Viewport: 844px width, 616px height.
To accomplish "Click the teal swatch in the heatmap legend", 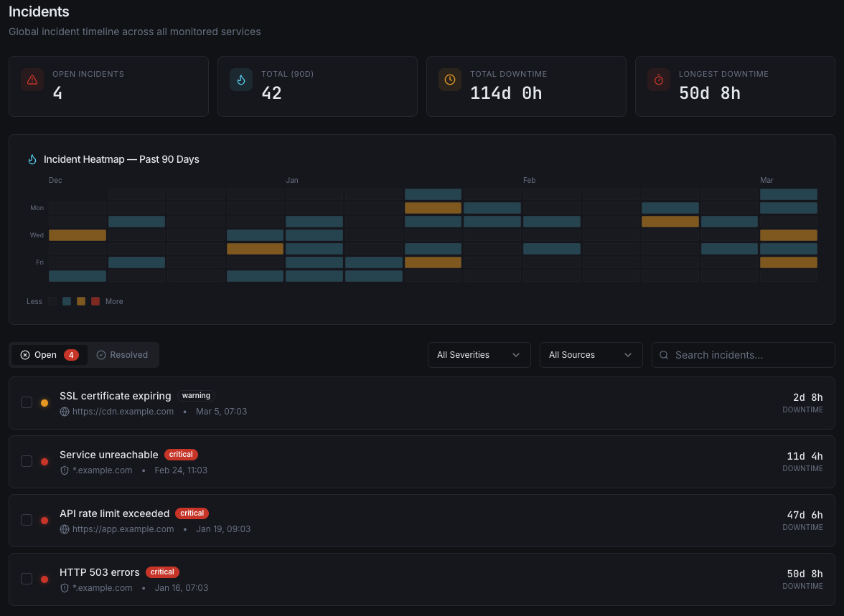I will [67, 301].
